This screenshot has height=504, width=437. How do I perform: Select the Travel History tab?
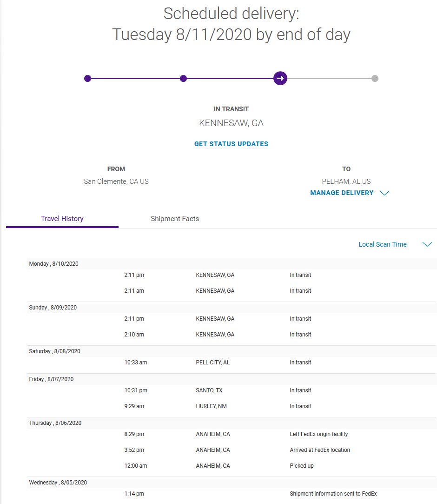(62, 219)
